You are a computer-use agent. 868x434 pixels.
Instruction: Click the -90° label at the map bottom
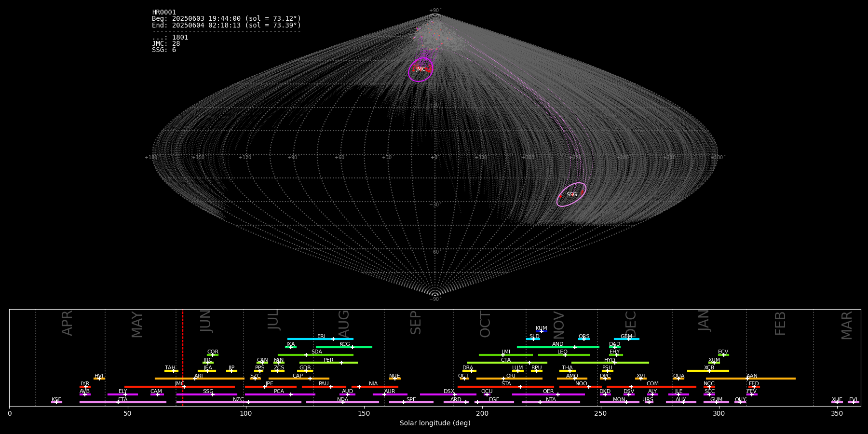(435, 299)
